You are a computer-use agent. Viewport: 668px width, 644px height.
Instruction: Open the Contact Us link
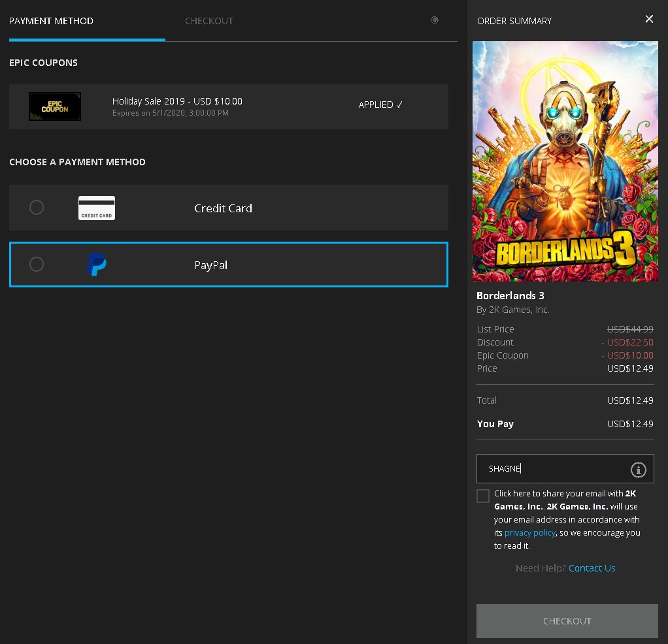[592, 568]
